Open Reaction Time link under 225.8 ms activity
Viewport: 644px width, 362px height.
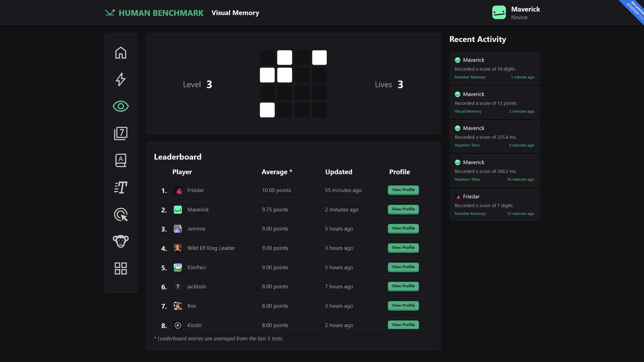coord(467,145)
